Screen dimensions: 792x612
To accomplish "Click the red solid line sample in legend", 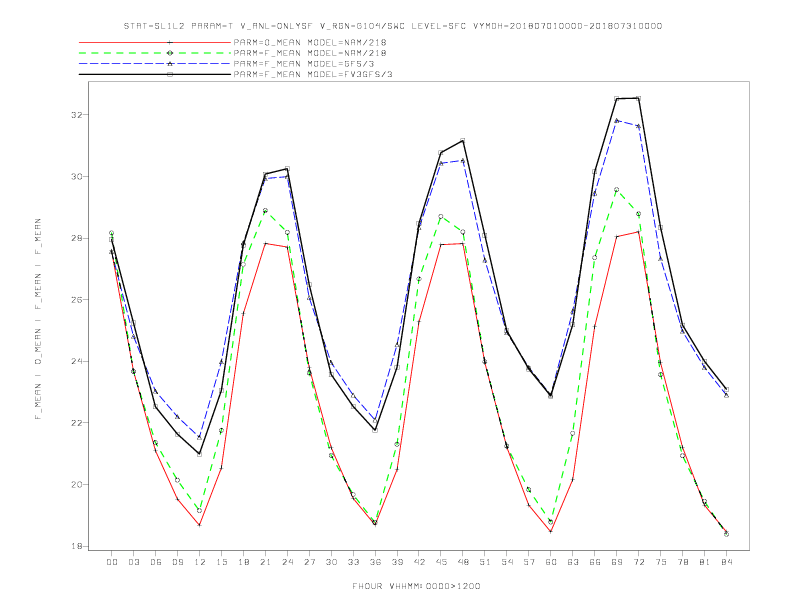I will [155, 42].
